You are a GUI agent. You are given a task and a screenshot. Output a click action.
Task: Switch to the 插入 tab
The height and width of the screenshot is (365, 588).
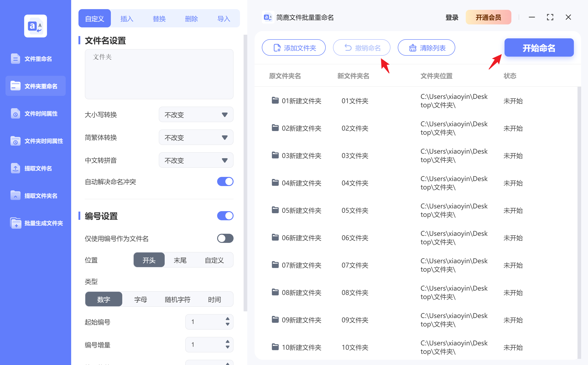(127, 18)
